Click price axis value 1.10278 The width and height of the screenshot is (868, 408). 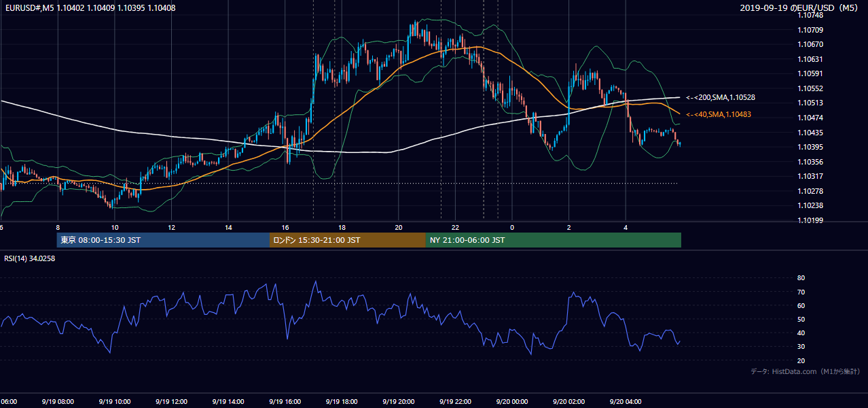810,191
